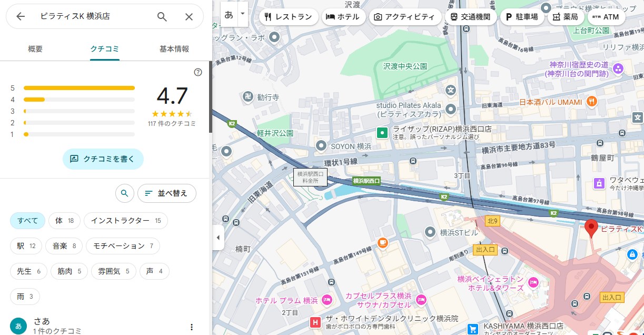This screenshot has width=644, height=335.
Task: Click the red ピラティスK map pin
Action: pos(591,228)
